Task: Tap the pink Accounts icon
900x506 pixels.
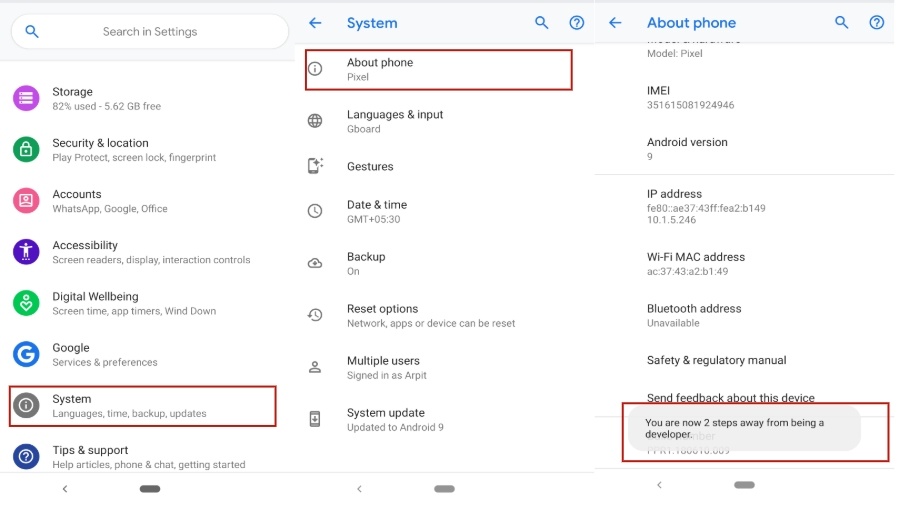Action: tap(26, 200)
